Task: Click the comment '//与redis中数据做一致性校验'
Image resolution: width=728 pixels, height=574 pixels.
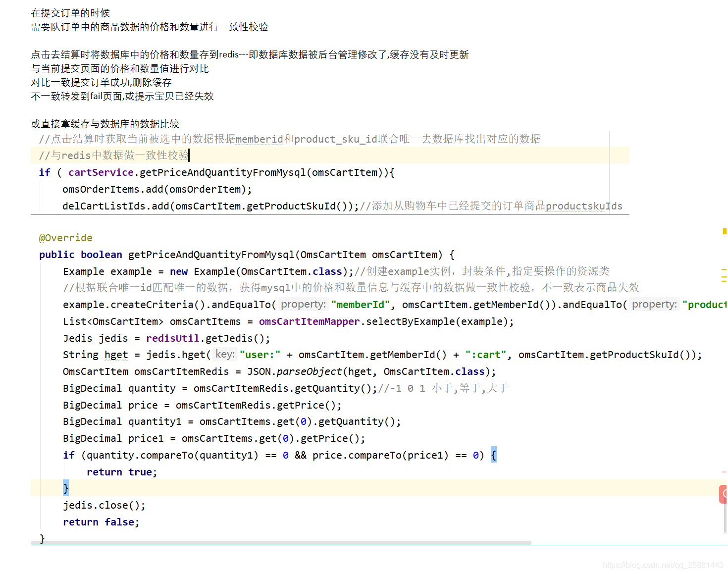Action: [x=114, y=156]
